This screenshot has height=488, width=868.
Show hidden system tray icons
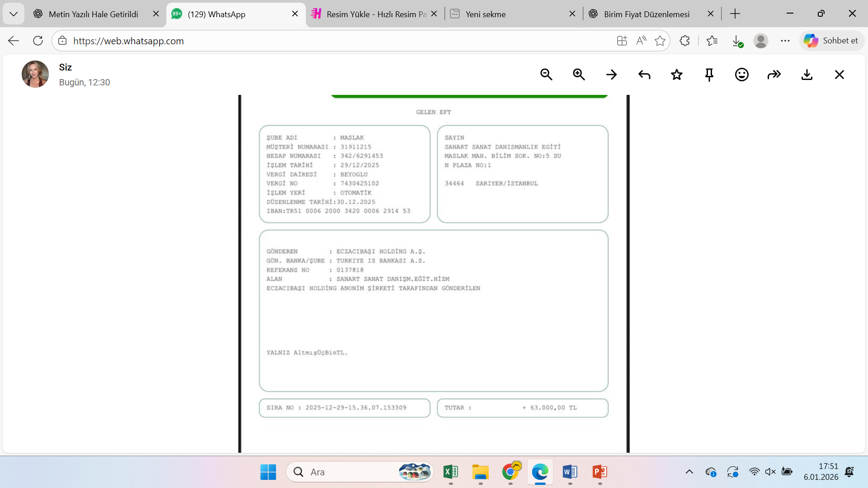coord(689,472)
